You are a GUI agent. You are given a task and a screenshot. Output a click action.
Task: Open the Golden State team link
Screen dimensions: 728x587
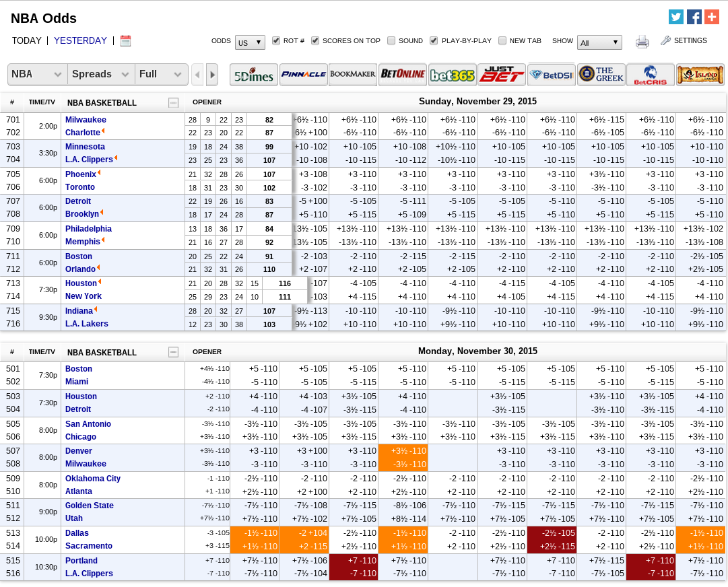pos(89,506)
